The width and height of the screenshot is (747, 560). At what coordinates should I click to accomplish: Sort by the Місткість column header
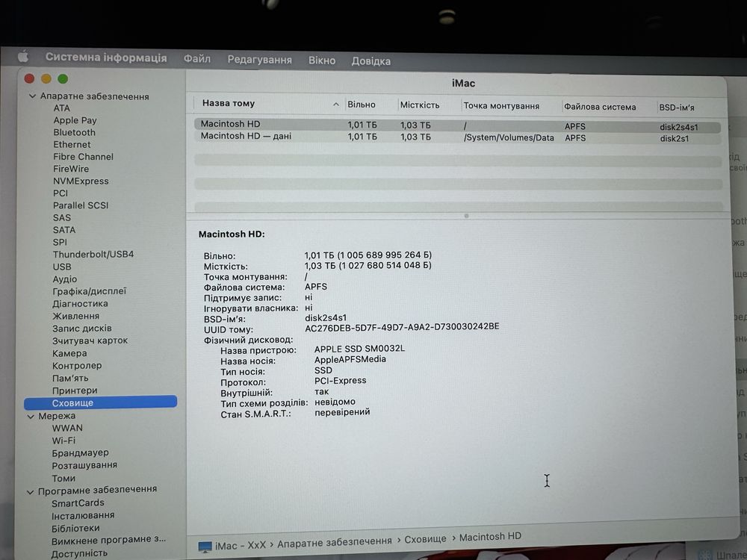[x=420, y=105]
